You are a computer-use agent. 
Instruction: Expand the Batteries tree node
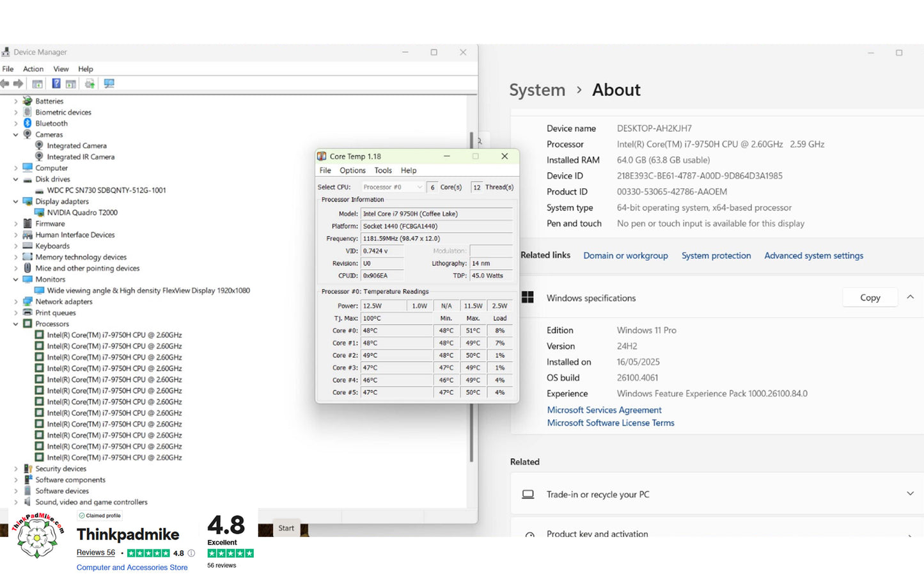16,101
